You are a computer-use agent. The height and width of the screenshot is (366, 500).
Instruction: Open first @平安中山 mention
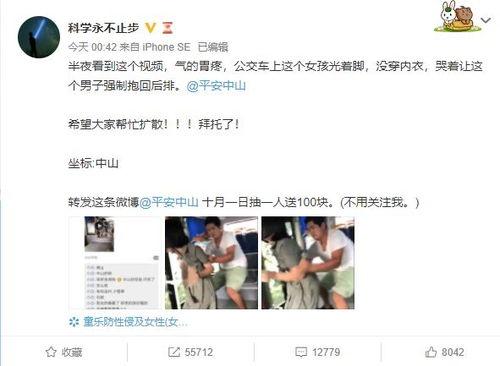[x=216, y=86]
